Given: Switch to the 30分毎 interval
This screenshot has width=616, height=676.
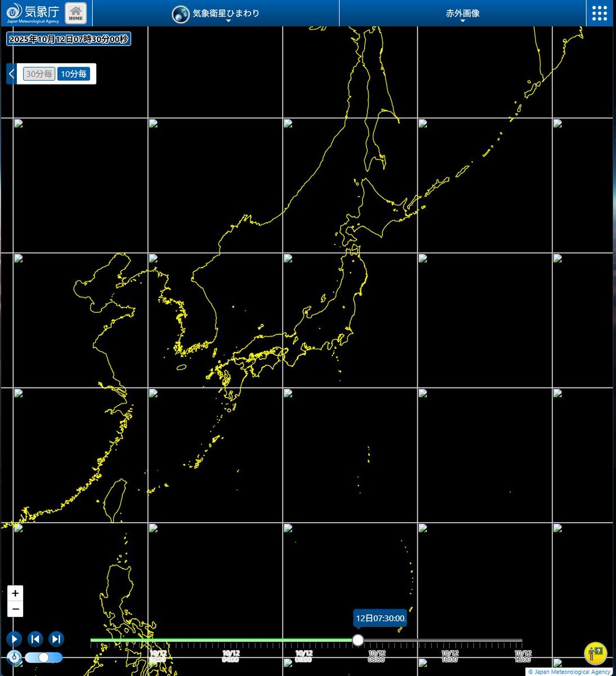Looking at the screenshot, I should 39,74.
